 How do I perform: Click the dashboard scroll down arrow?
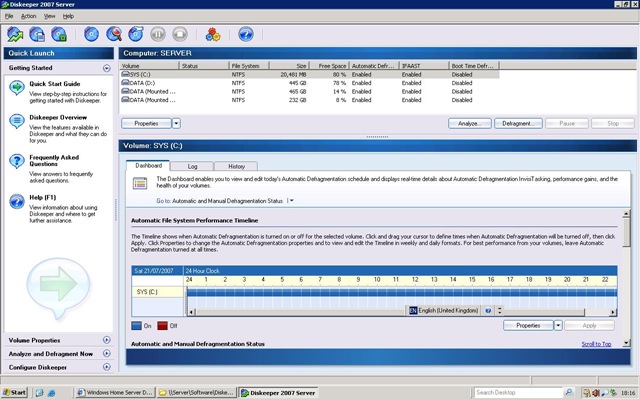[x=627, y=343]
